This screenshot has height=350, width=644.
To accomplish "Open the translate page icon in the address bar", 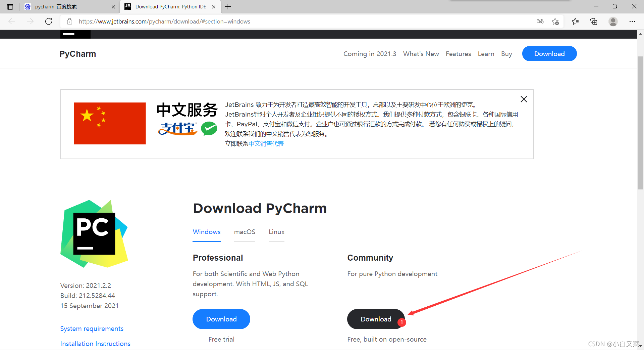I will (540, 21).
